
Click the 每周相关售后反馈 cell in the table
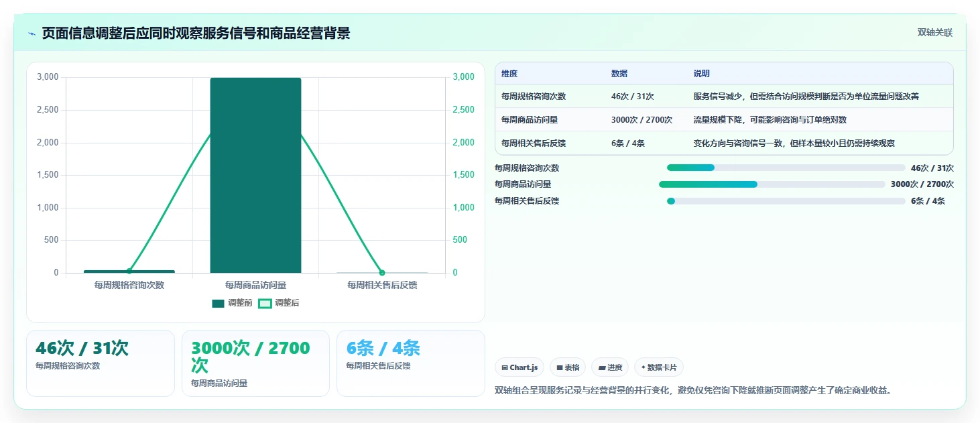pos(534,143)
